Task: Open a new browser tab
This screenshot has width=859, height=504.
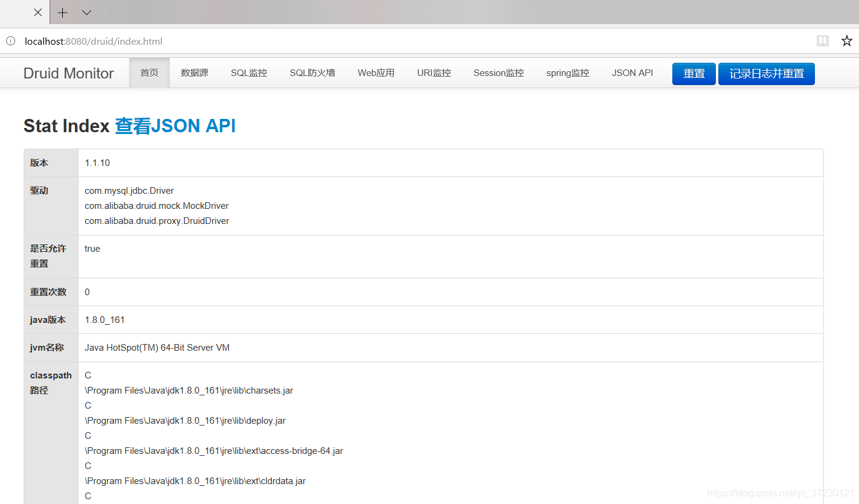Action: [x=62, y=12]
